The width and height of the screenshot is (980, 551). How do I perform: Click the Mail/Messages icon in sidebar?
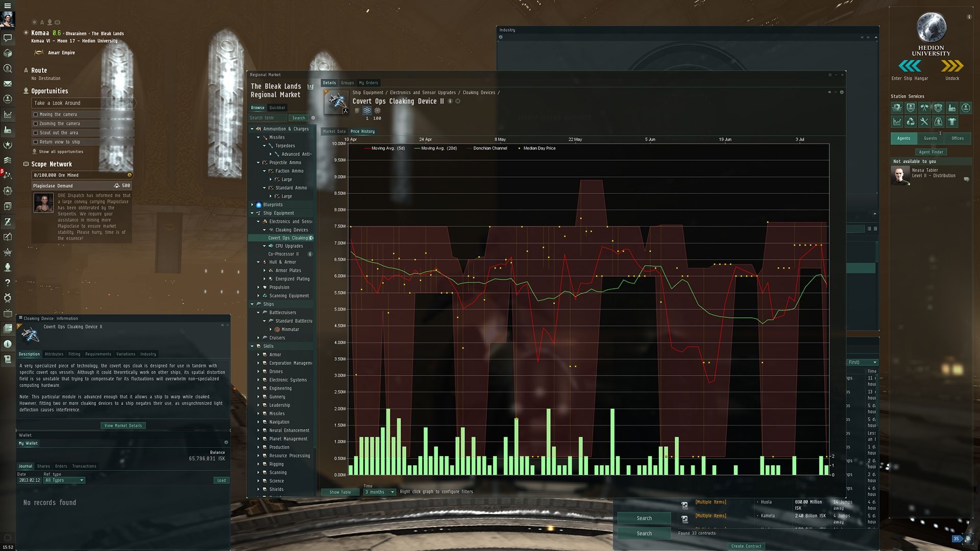tap(8, 83)
